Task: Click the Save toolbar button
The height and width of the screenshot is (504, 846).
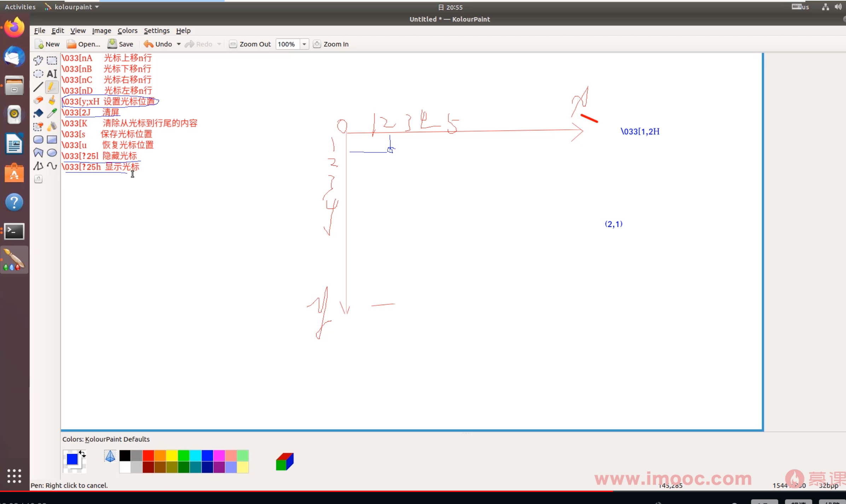Action: [121, 44]
